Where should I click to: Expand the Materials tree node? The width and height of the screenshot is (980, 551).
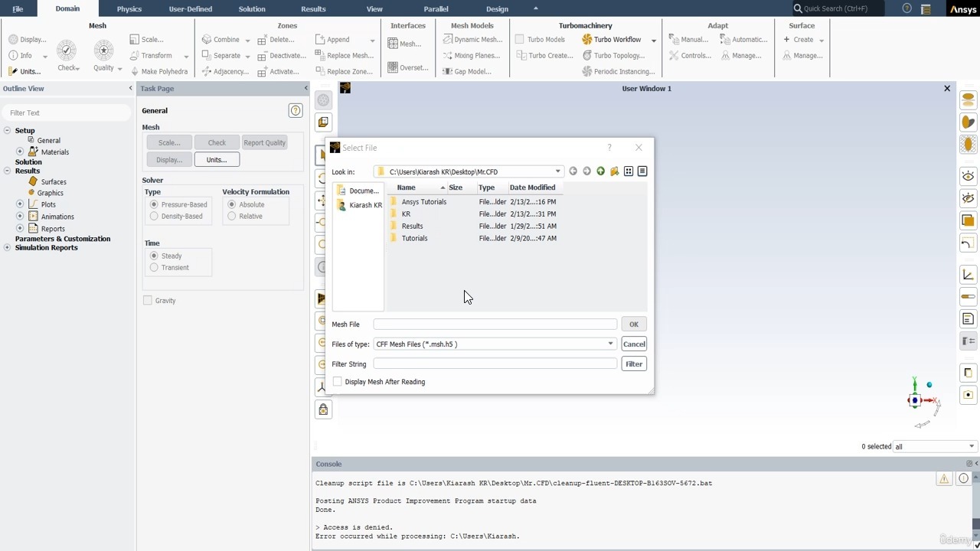(x=20, y=152)
